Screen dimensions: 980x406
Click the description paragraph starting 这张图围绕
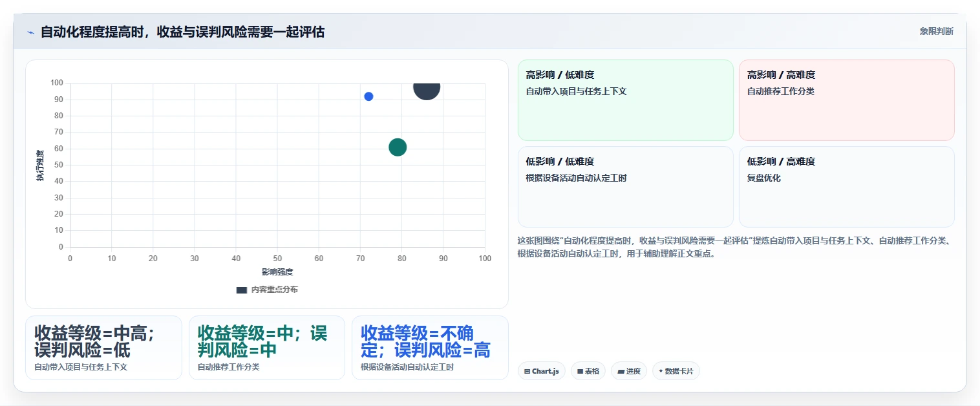(x=736, y=247)
